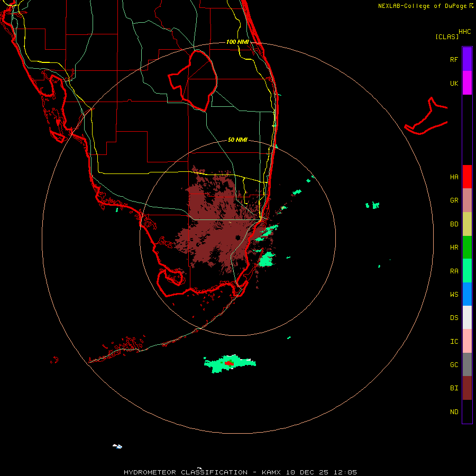The image size is (476, 476).
Task: Click the 'UK' legend label
Action: coord(454,83)
